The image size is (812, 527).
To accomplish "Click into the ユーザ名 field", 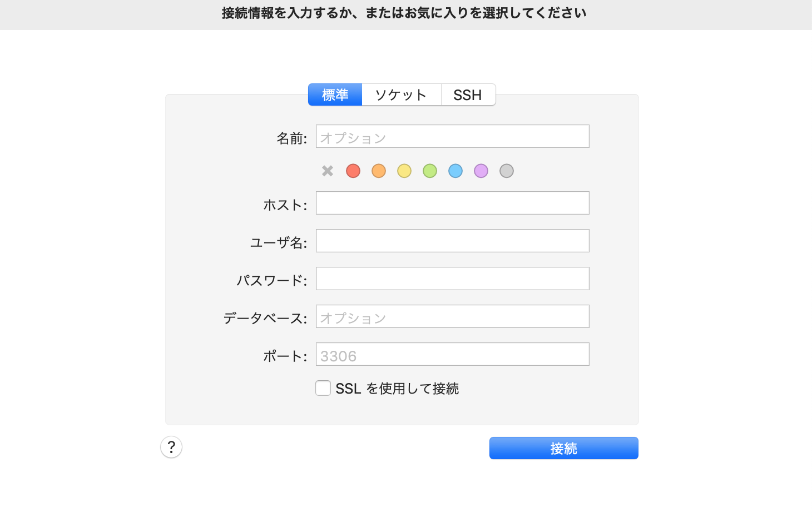I will click(x=452, y=241).
